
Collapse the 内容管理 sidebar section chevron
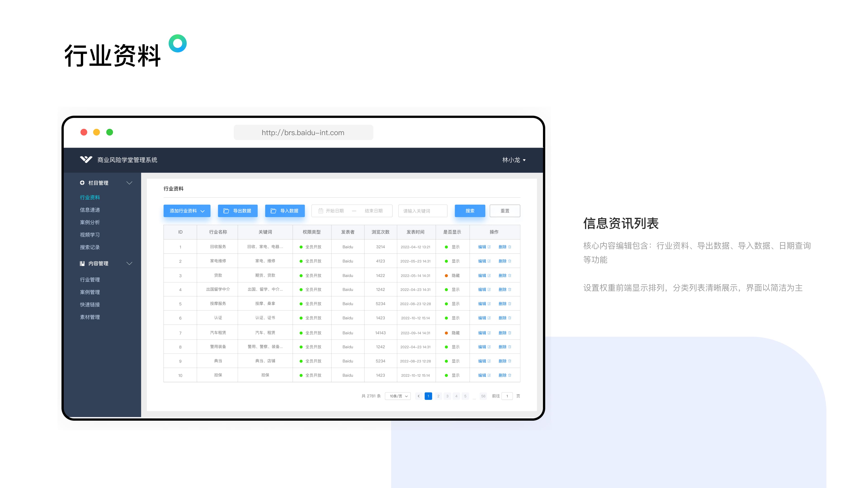tap(129, 263)
